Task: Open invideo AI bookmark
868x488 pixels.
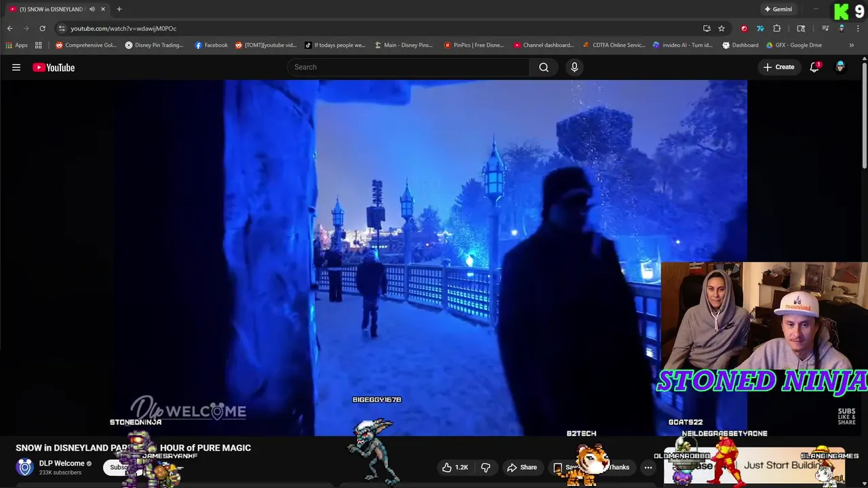Action: (x=683, y=45)
